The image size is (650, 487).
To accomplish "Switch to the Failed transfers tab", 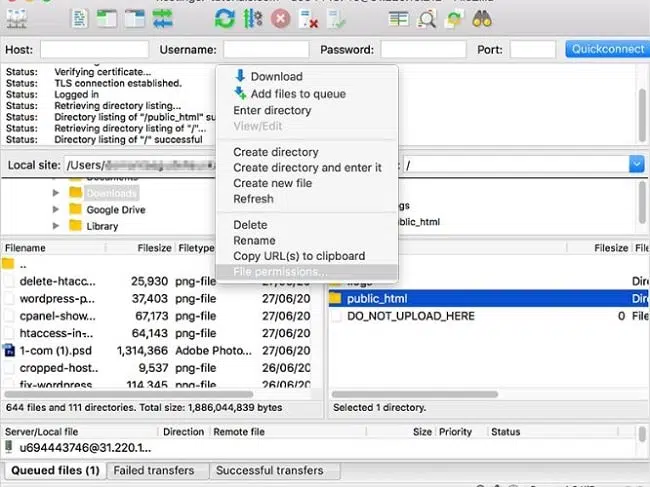I will click(x=158, y=470).
